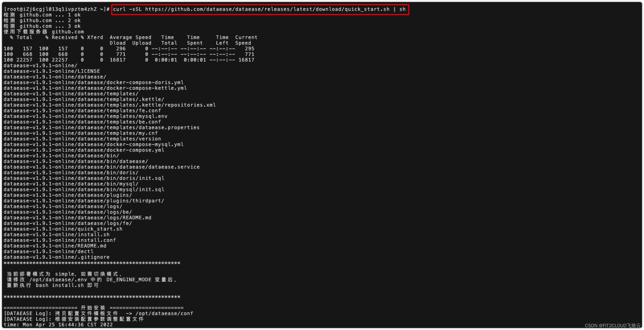
Task: Select line 'github.com ... 2 ok'
Action: coord(42,21)
